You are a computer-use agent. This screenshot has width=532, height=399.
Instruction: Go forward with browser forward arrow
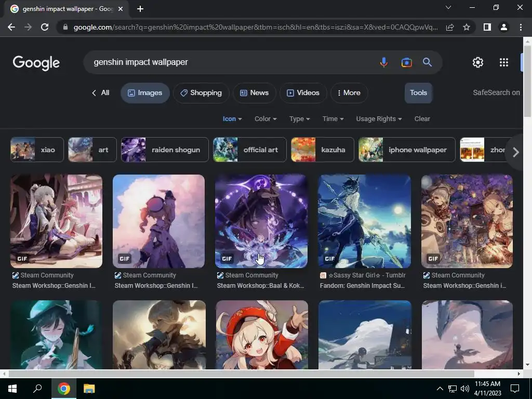28,27
